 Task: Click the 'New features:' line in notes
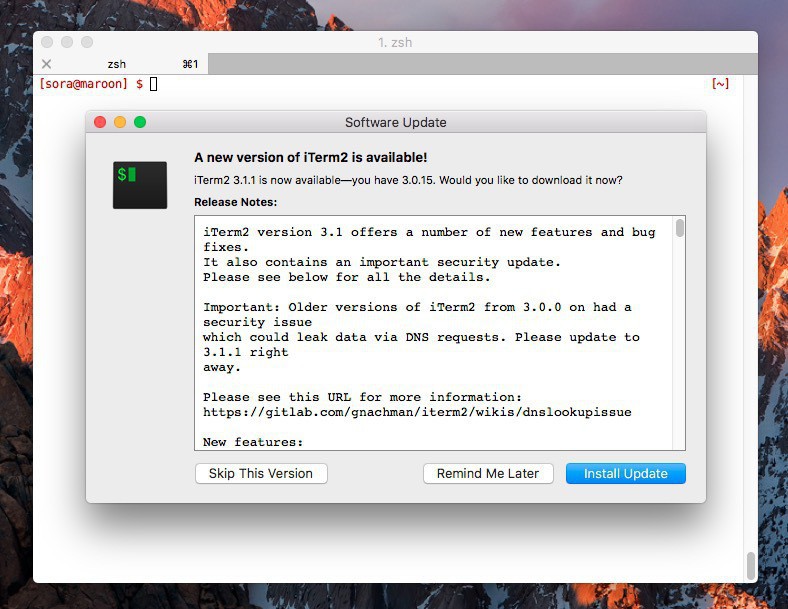(x=253, y=442)
